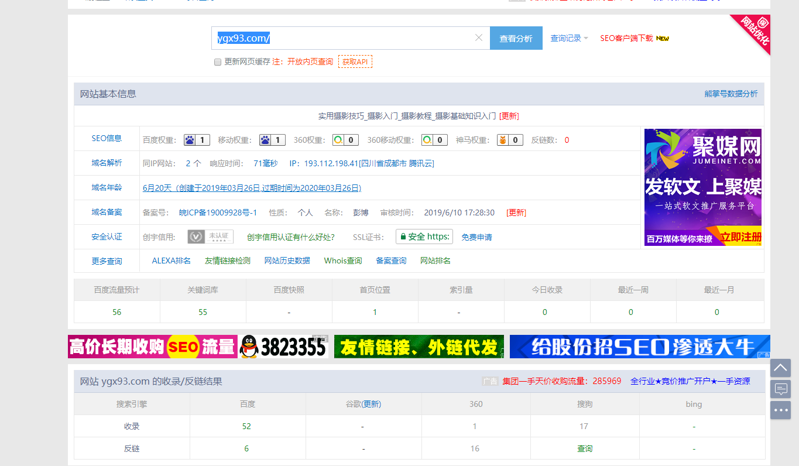Open 创宇信用认证有什么好处 link
This screenshot has height=466, width=799.
point(290,237)
